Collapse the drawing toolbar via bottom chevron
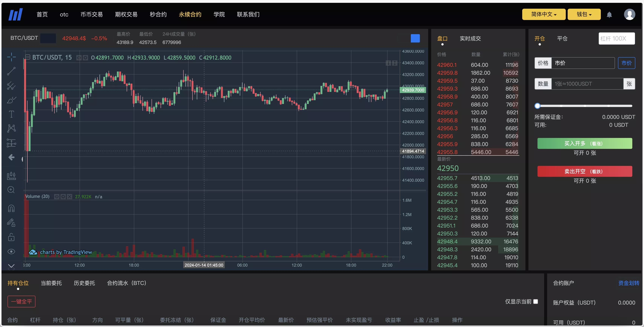 pos(11,266)
